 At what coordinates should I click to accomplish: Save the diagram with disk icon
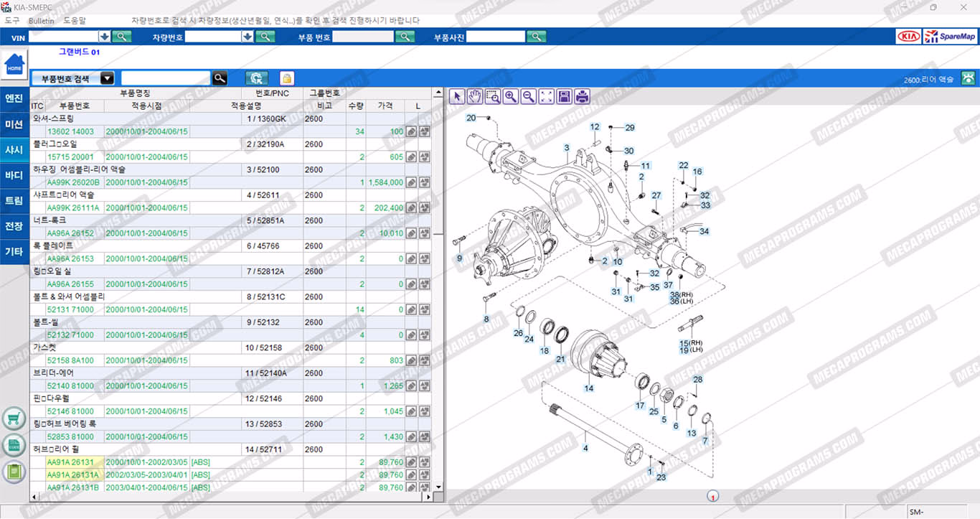564,96
